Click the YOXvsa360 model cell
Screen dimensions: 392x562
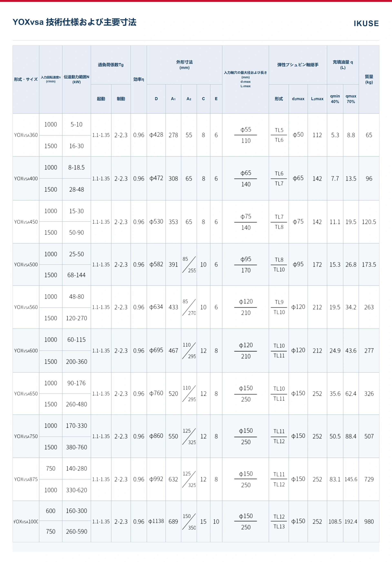26,135
